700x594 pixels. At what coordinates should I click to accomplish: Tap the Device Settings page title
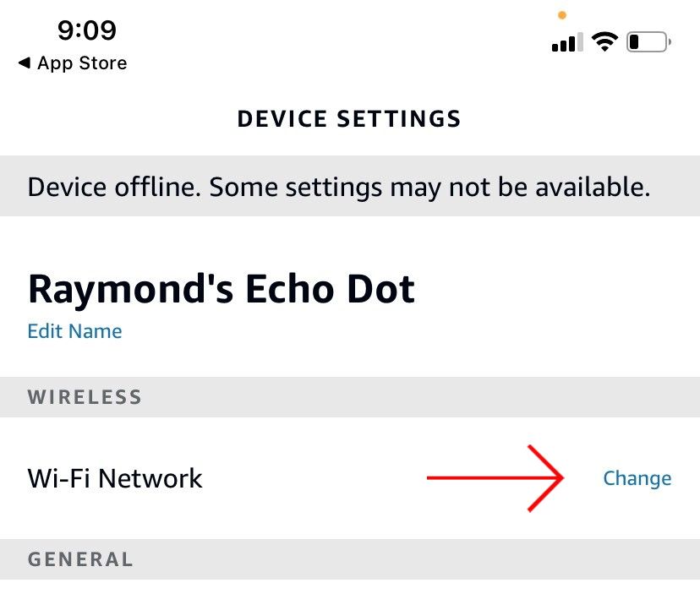349,119
